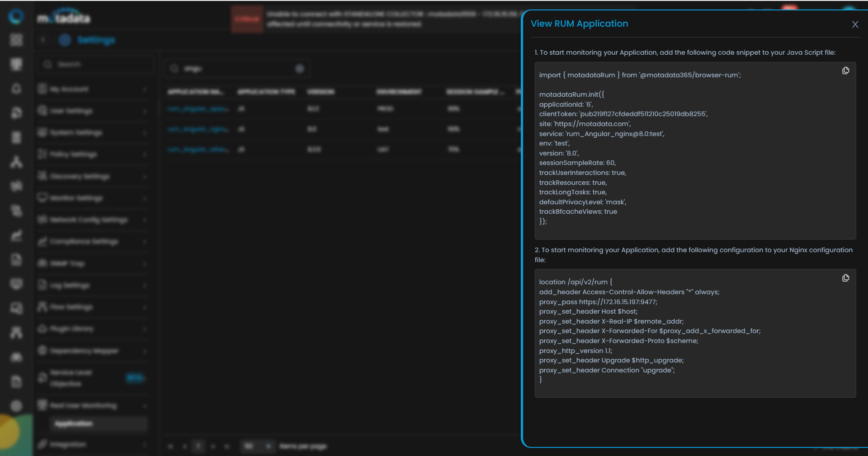Image resolution: width=868 pixels, height=456 pixels.
Task: Clear the application search filter text
Action: click(x=299, y=69)
